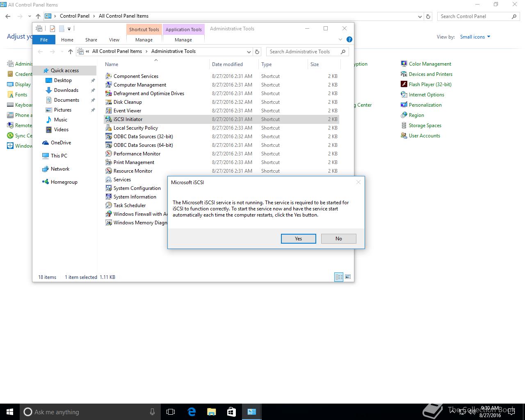Screen dimensions: 525x420
Task: Click the iSCSI Initiator icon
Action: [109, 119]
